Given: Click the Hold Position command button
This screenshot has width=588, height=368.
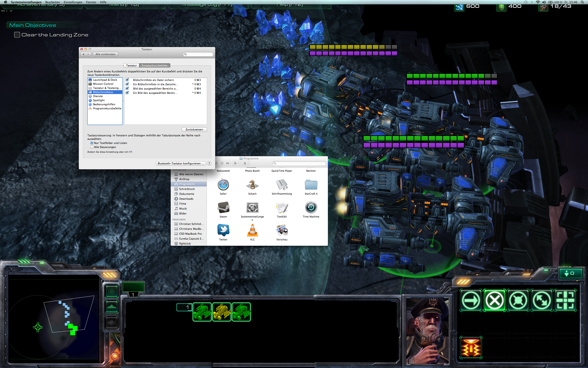Looking at the screenshot, I should coord(518,300).
